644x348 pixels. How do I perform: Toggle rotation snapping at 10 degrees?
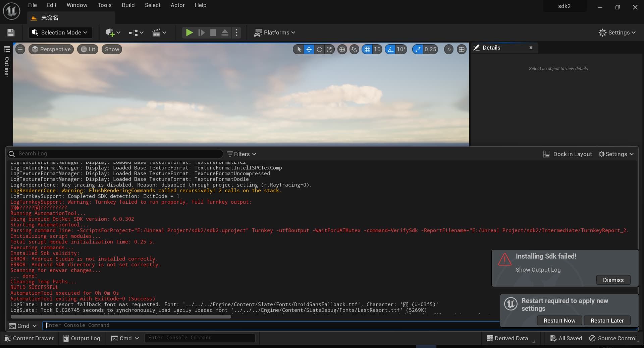(x=390, y=49)
